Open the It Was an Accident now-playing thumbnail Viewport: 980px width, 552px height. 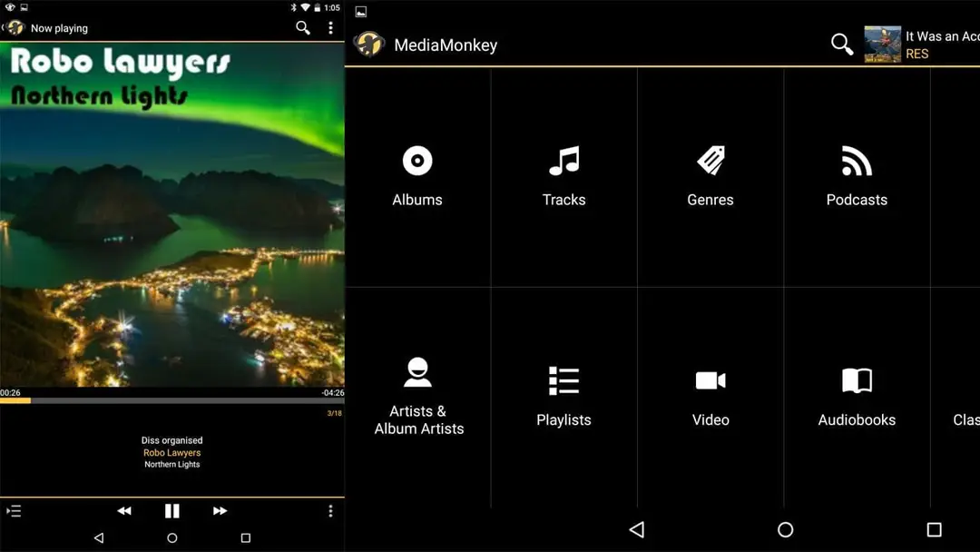click(883, 44)
